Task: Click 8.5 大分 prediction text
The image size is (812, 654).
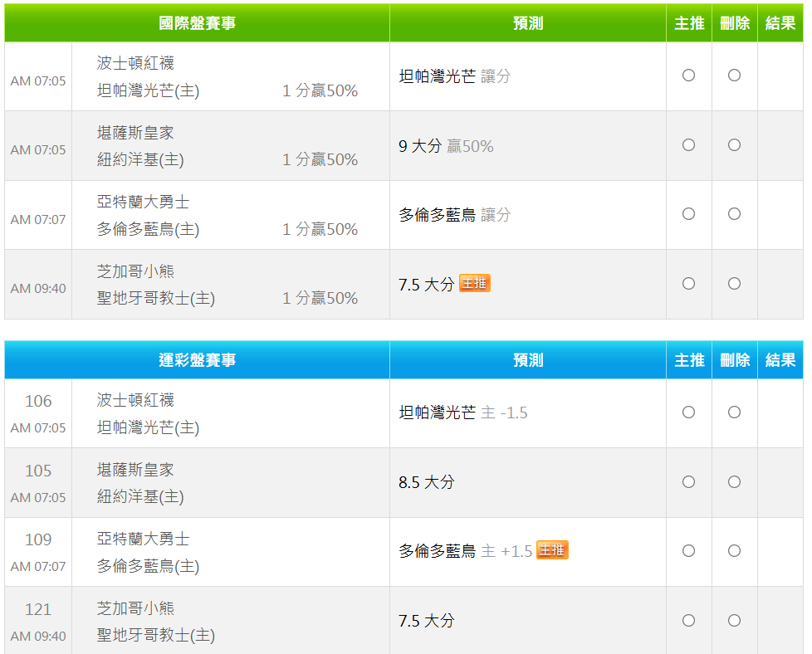Action: point(427,482)
